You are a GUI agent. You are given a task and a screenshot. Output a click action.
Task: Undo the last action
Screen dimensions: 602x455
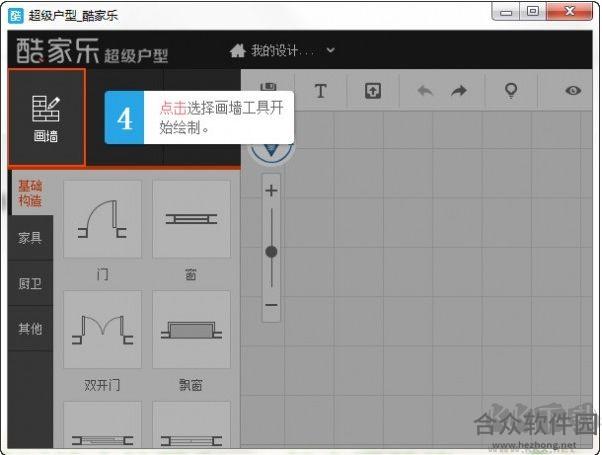(x=425, y=91)
